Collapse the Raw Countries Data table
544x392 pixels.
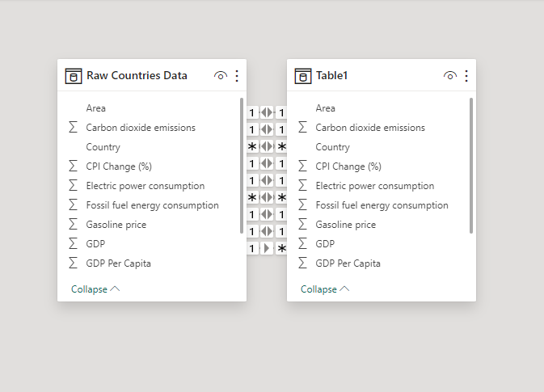coord(95,289)
